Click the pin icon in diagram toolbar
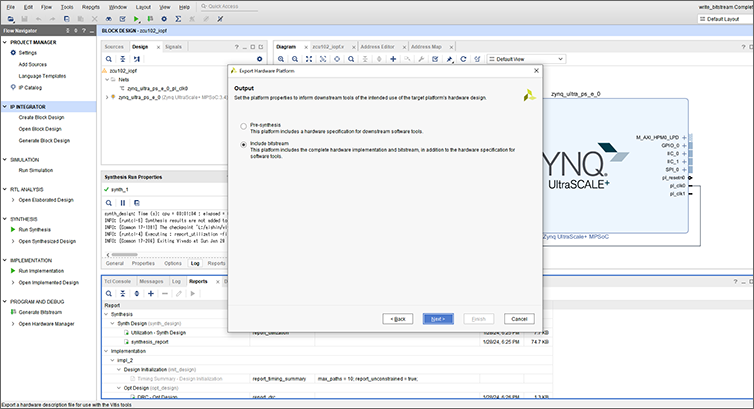Viewport: 754px width, 409px height. pyautogui.click(x=449, y=59)
